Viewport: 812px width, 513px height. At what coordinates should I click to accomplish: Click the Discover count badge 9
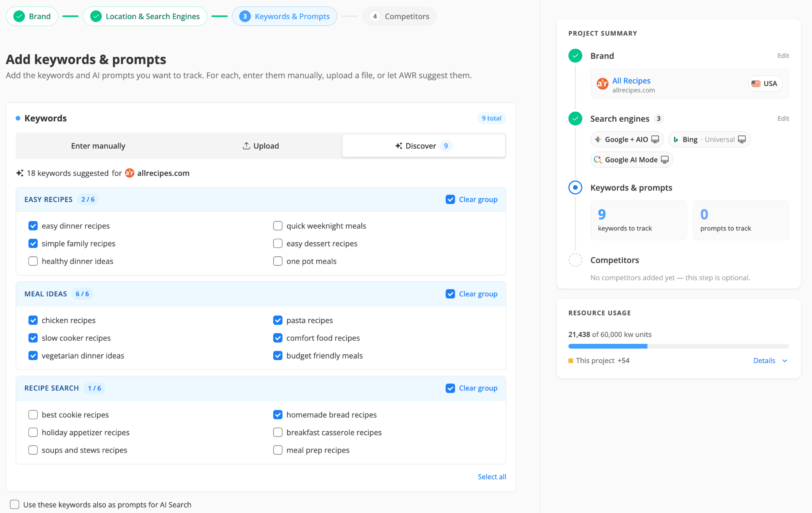coord(446,146)
